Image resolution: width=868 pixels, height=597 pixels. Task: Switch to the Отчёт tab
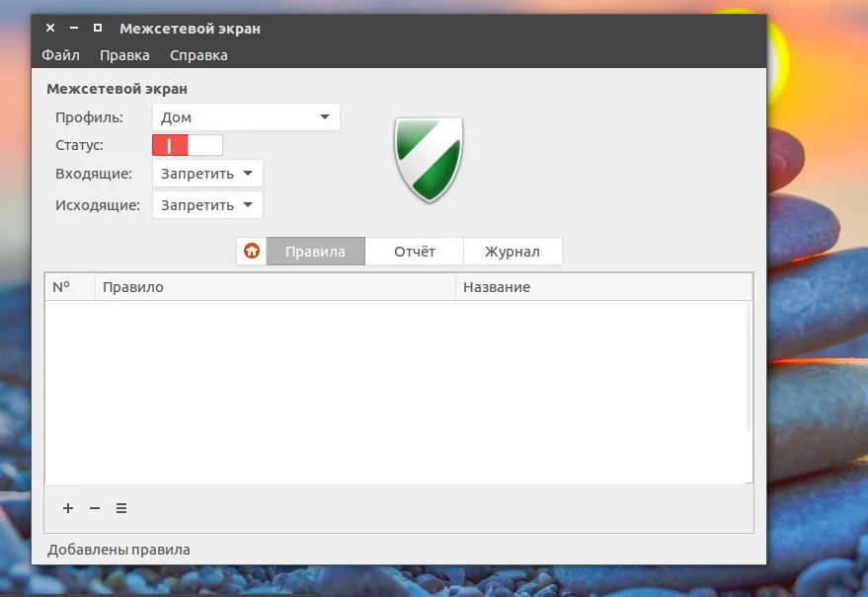point(414,252)
